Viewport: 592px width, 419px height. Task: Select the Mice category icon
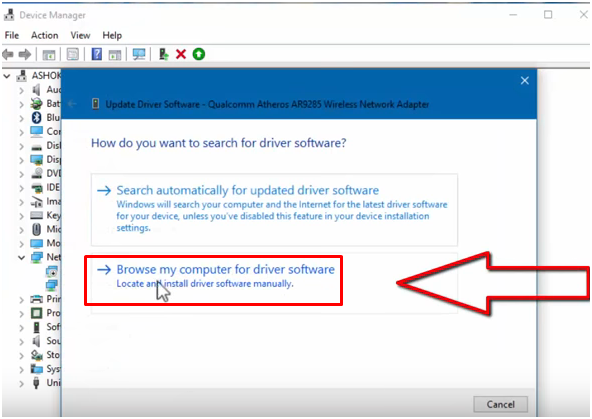[37, 229]
